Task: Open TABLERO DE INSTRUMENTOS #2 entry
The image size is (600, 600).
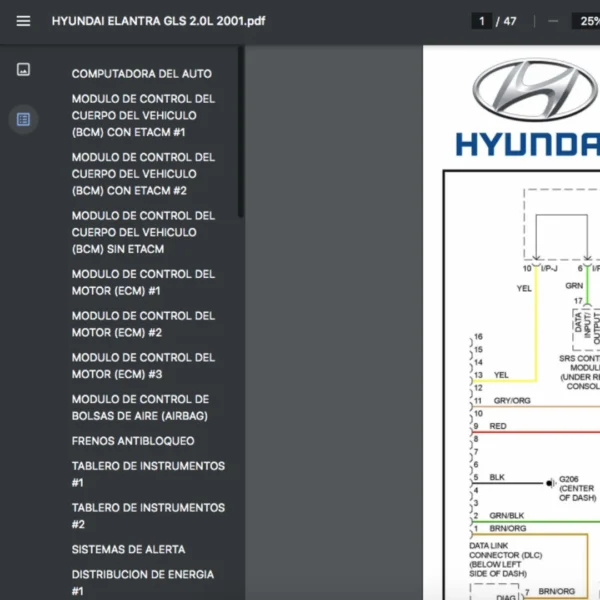Action: (148, 516)
